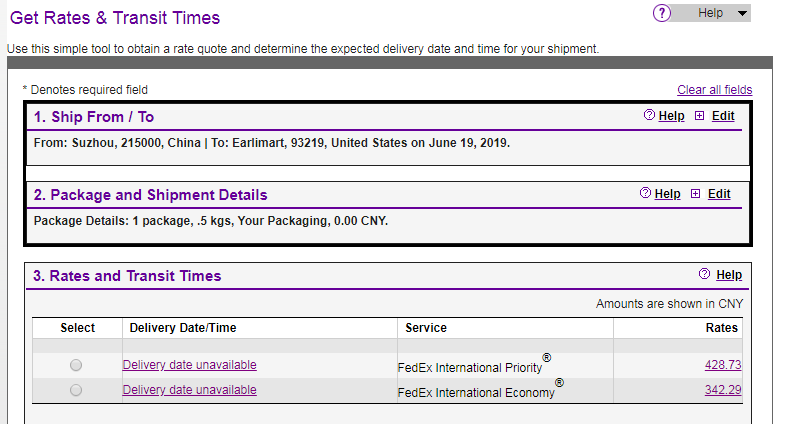Viewport: 798px width, 424px height.
Task: Open the 342.29 rate link
Action: pyautogui.click(x=722, y=390)
